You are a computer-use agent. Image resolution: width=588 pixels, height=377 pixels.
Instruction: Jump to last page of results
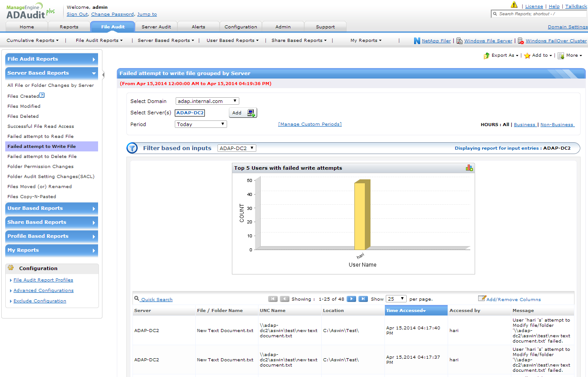(x=363, y=299)
